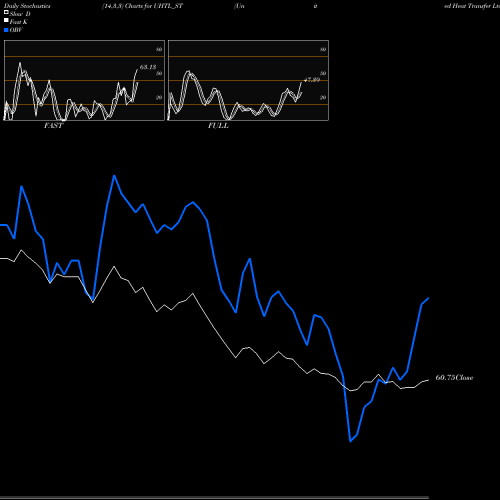
Task: Click the 20 level label in FAST chart
Action: point(159,97)
